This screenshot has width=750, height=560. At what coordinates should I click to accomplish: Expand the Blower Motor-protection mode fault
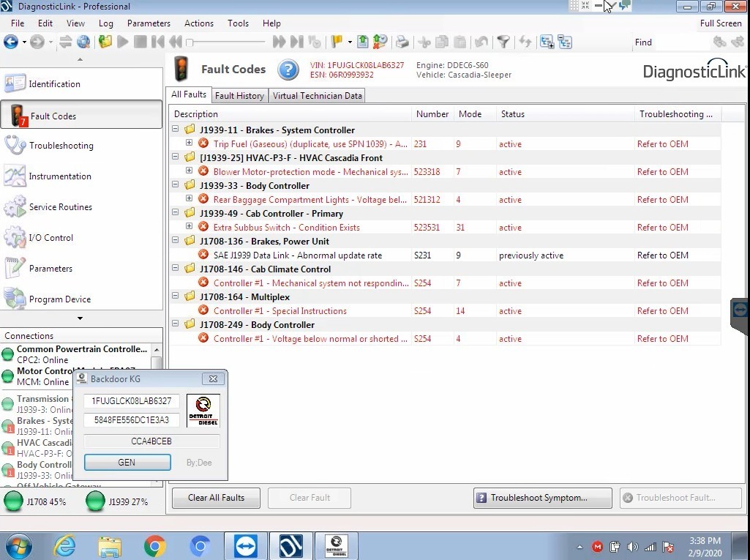point(189,171)
